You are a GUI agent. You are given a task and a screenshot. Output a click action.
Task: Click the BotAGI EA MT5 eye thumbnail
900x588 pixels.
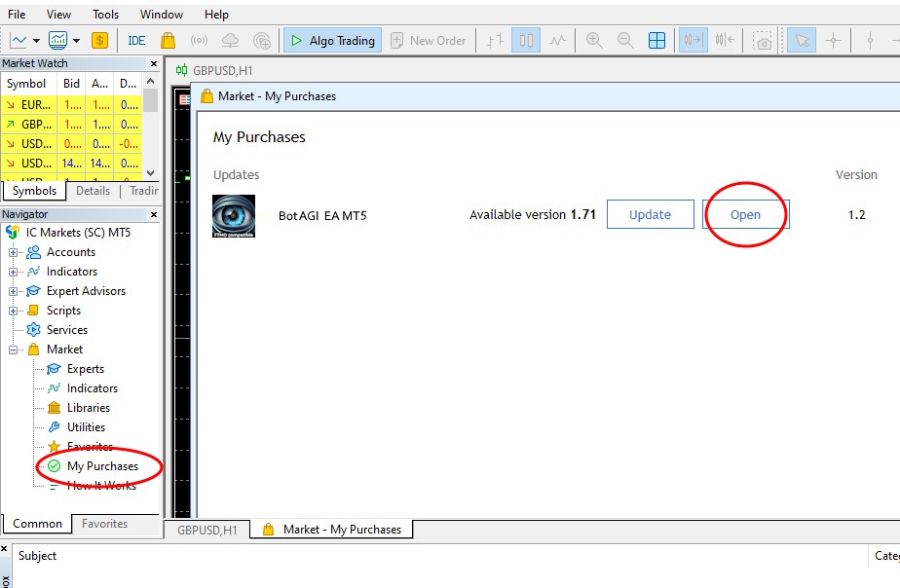[x=234, y=216]
